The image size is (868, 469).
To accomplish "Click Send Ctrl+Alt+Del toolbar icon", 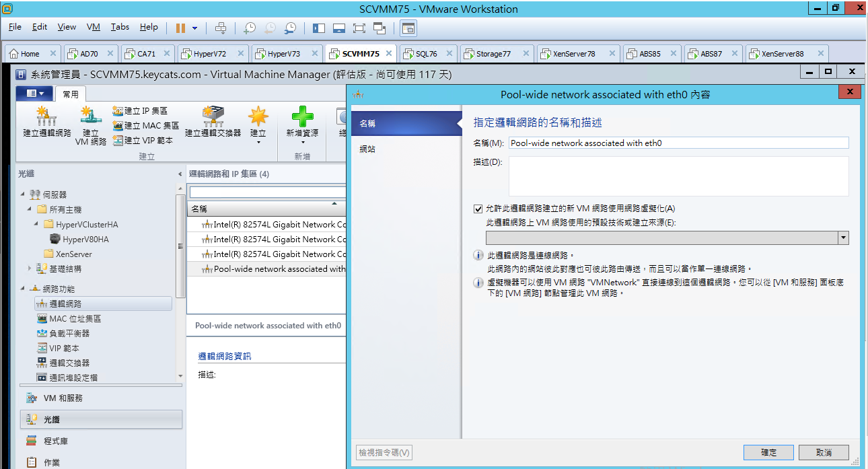I will pyautogui.click(x=221, y=28).
